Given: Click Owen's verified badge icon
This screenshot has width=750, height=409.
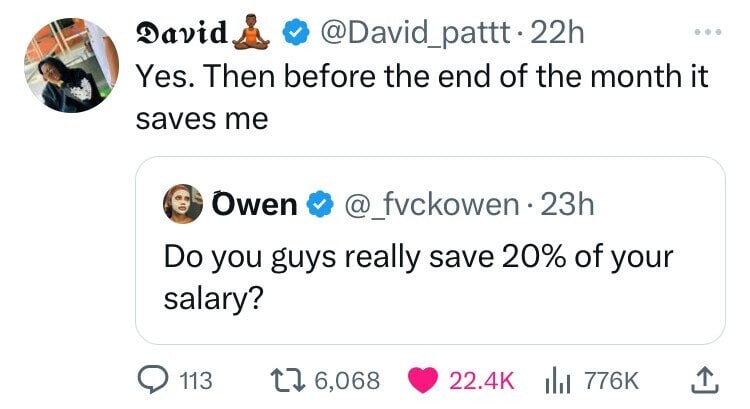Looking at the screenshot, I should (319, 206).
